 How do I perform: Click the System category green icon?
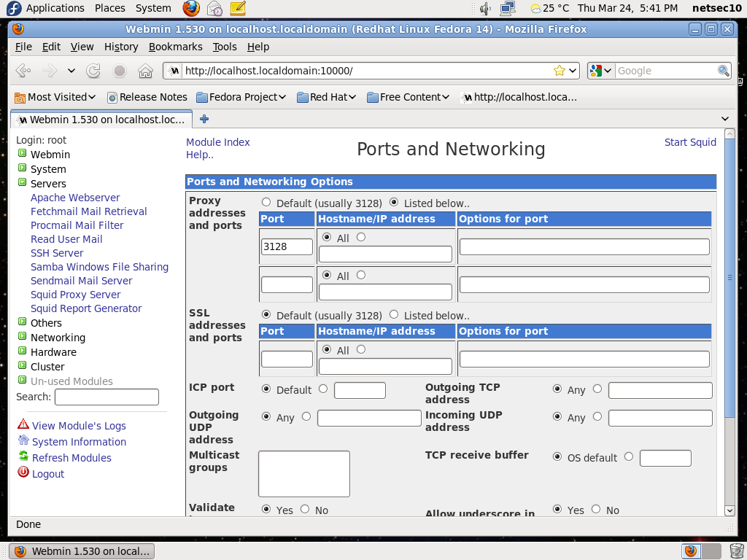tap(22, 168)
